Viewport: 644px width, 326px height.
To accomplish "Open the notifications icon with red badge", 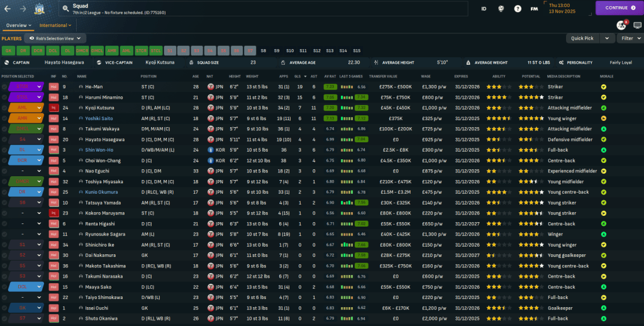I will tap(621, 25).
